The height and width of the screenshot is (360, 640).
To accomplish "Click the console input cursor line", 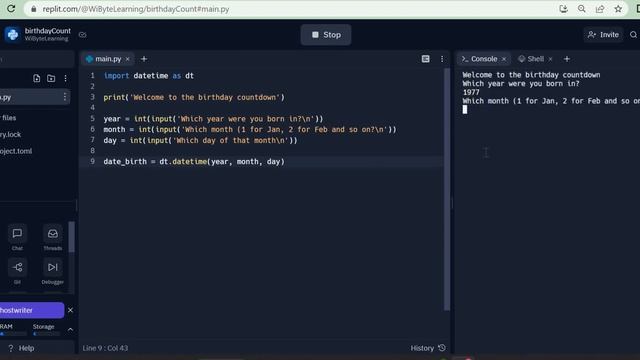I will [465, 109].
